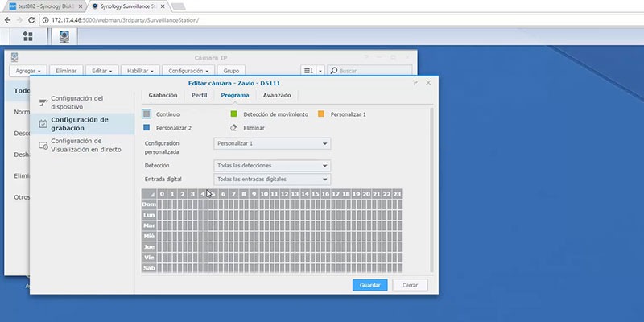Open a new browser tab
Screen dimensions: 644x322
178,6
